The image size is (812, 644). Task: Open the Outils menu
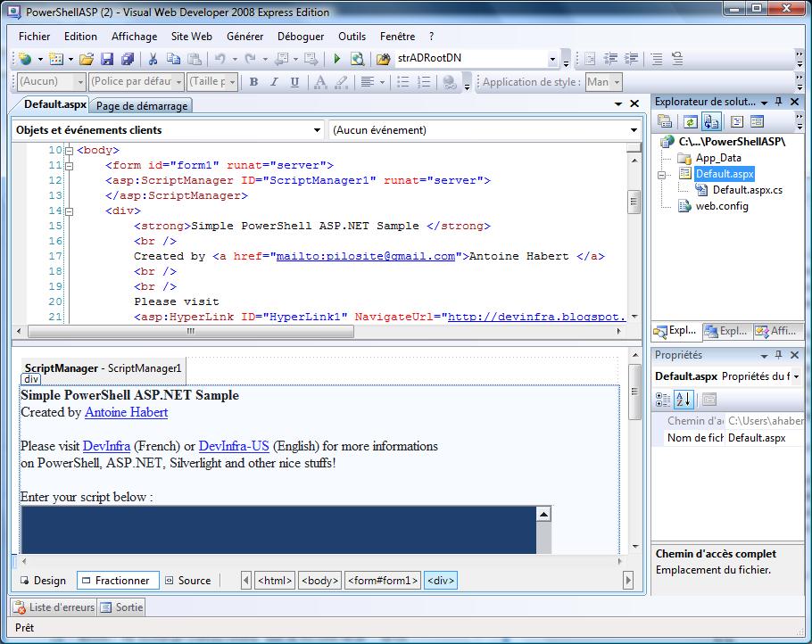pyautogui.click(x=352, y=37)
